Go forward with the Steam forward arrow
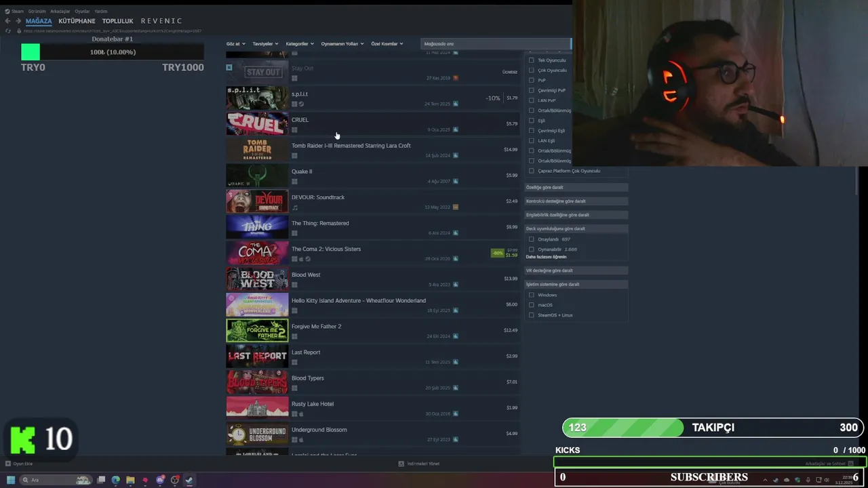Screen dimensions: 868x488 [x=18, y=21]
